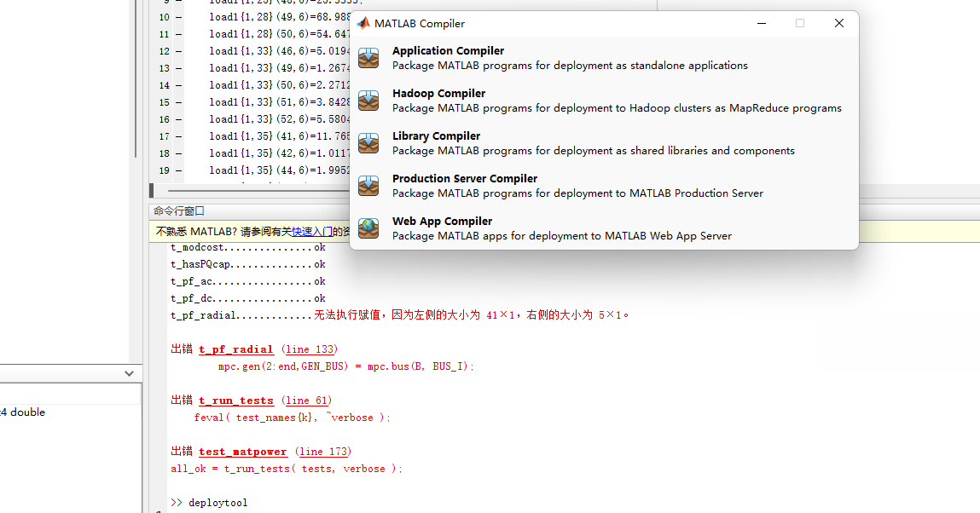Open the line 173 error link

(x=323, y=452)
